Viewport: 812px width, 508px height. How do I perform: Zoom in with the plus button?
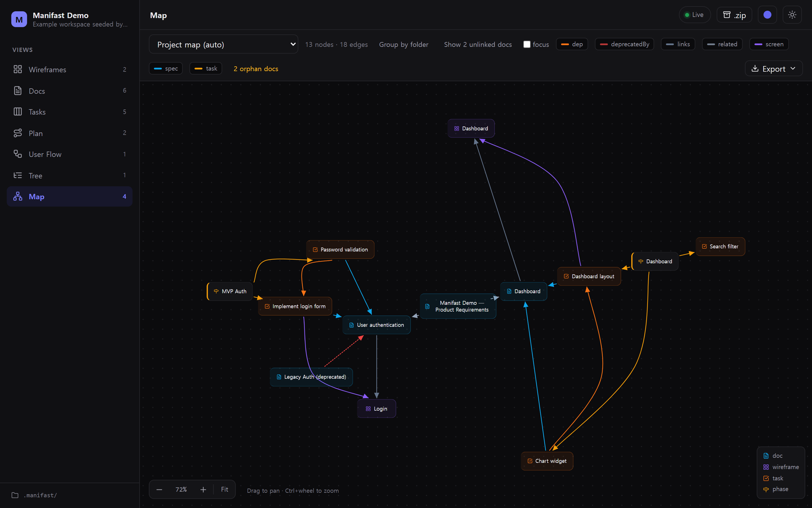(x=203, y=490)
